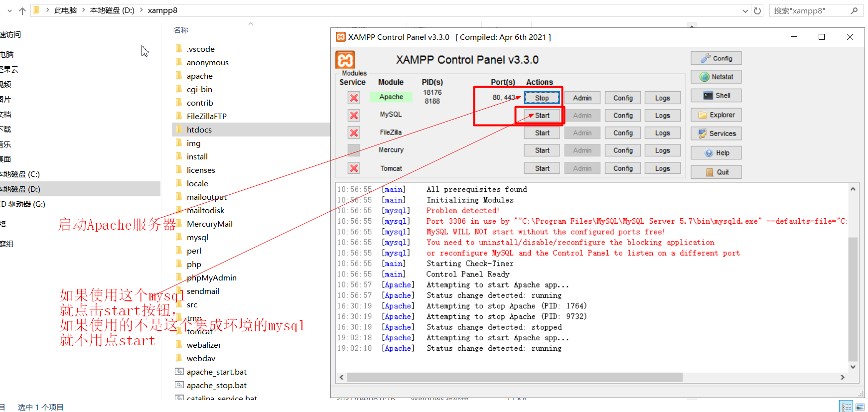Open Netstat from the XAMPP side panel
The width and height of the screenshot is (868, 412).
[x=716, y=77]
